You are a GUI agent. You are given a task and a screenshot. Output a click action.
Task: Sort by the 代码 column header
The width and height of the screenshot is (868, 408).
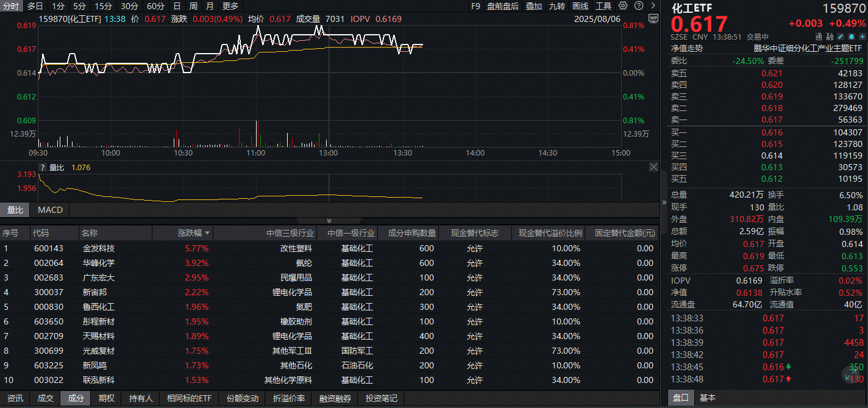click(54, 233)
